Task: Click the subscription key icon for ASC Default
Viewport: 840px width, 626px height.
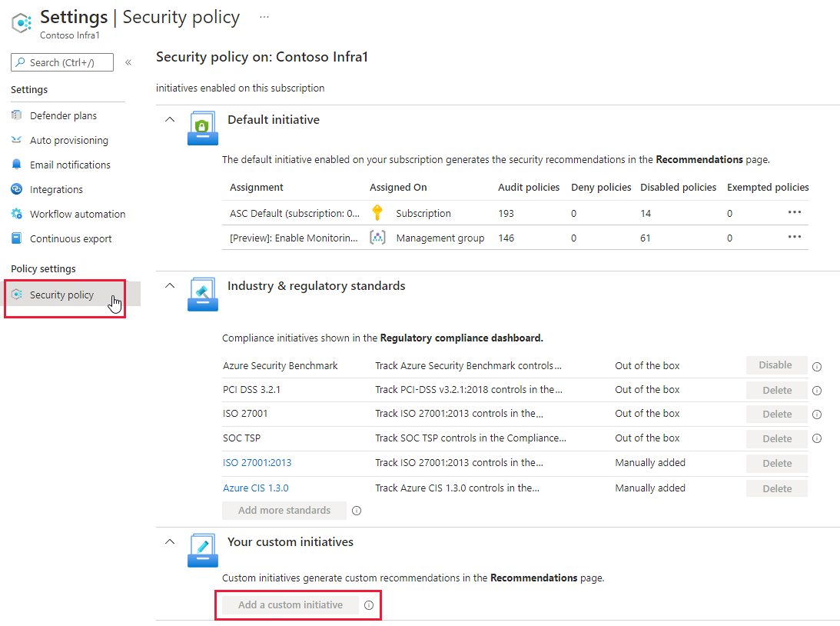Action: click(x=376, y=213)
